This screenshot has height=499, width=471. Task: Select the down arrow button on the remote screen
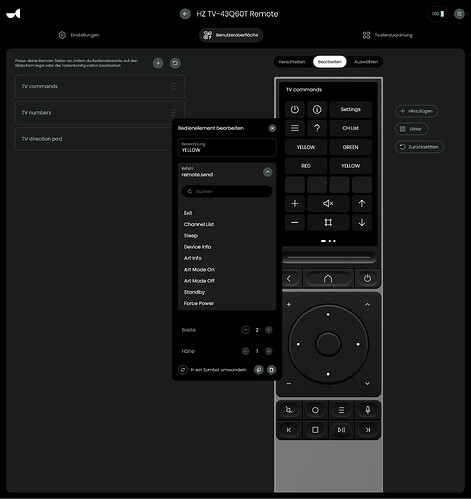click(x=362, y=222)
